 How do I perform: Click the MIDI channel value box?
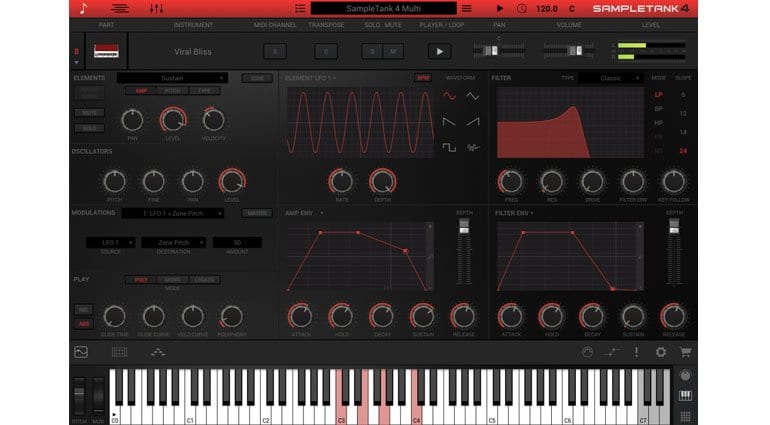coord(275,51)
